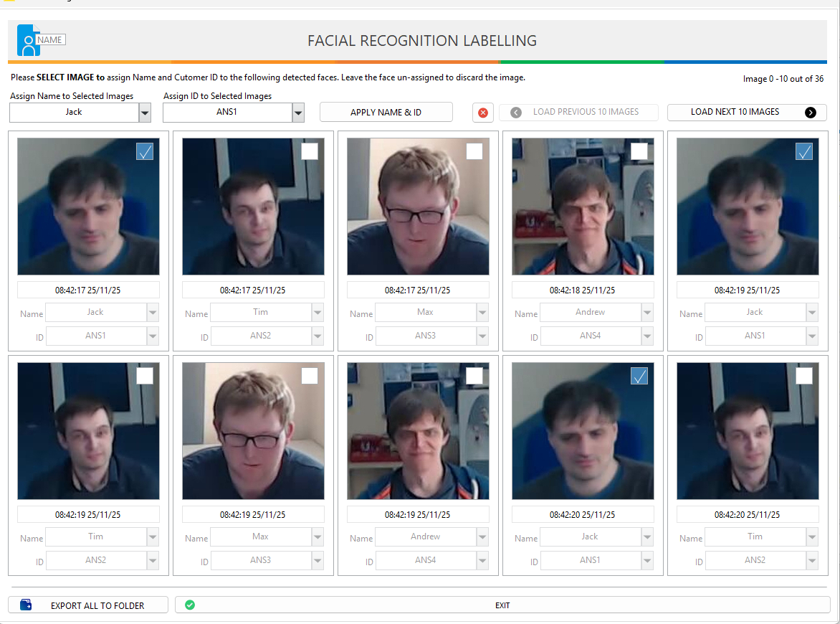Open the Assign Name to Selected Images dropdown
The height and width of the screenshot is (624, 840).
click(145, 113)
